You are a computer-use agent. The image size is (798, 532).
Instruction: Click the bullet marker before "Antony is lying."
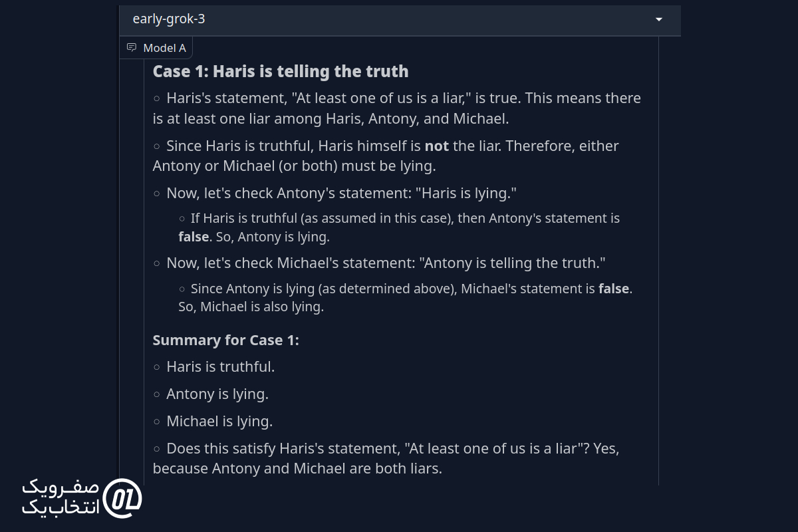point(157,394)
